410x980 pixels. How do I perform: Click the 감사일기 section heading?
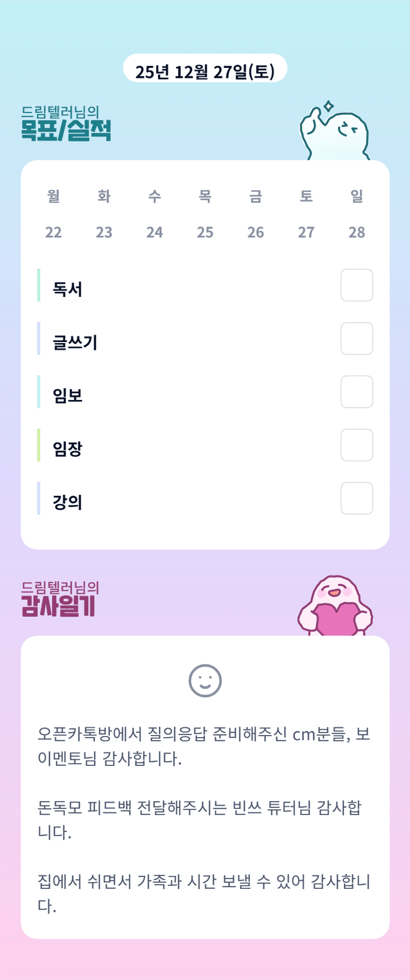[59, 605]
